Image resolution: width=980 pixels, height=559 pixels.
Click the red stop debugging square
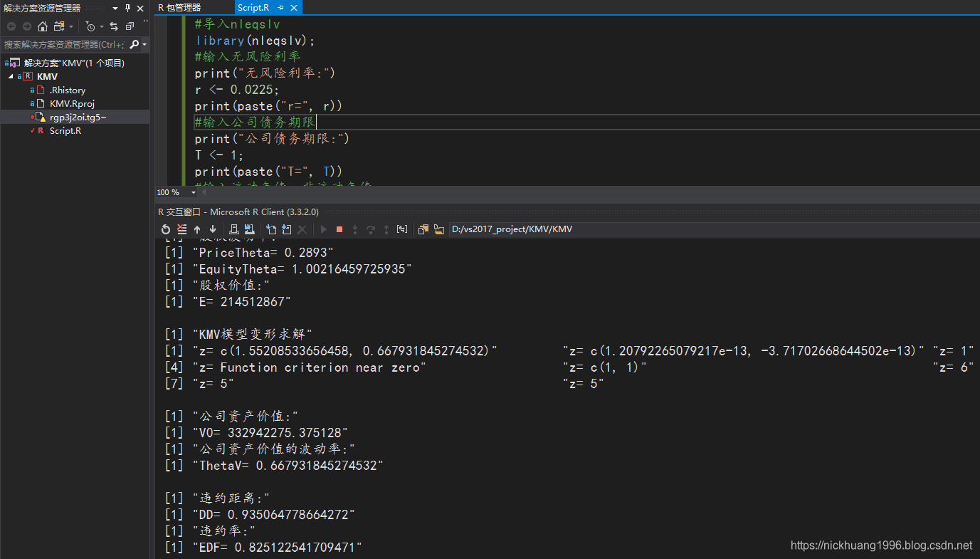click(339, 229)
